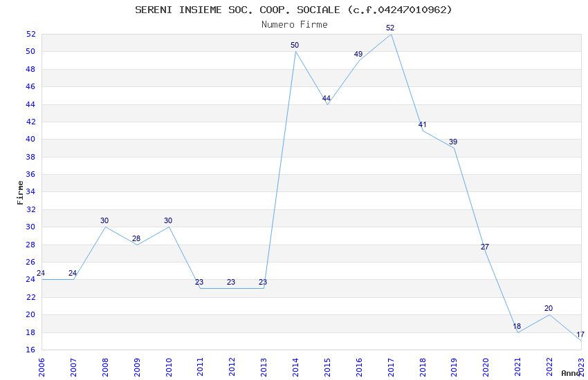This screenshot has width=588, height=380.
Task: Select the 2008 year label on x-axis
Action: [x=105, y=367]
